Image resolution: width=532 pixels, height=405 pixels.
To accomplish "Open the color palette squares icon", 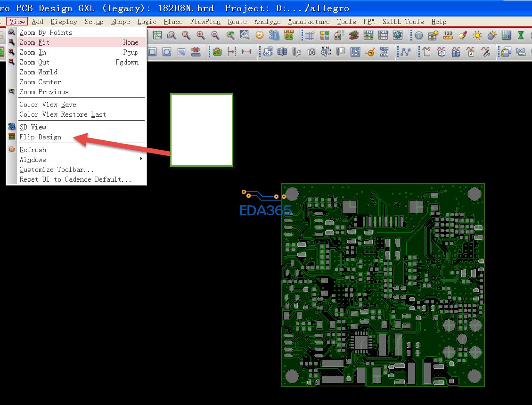I will pyautogui.click(x=325, y=35).
